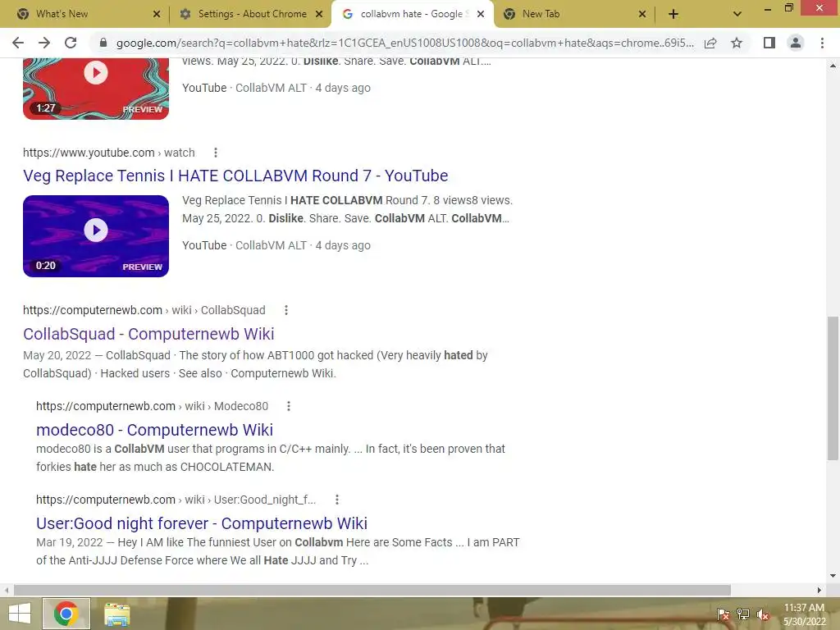This screenshot has width=840, height=630.
Task: Switch to Settings - About Chrome tab
Action: pyautogui.click(x=253, y=14)
